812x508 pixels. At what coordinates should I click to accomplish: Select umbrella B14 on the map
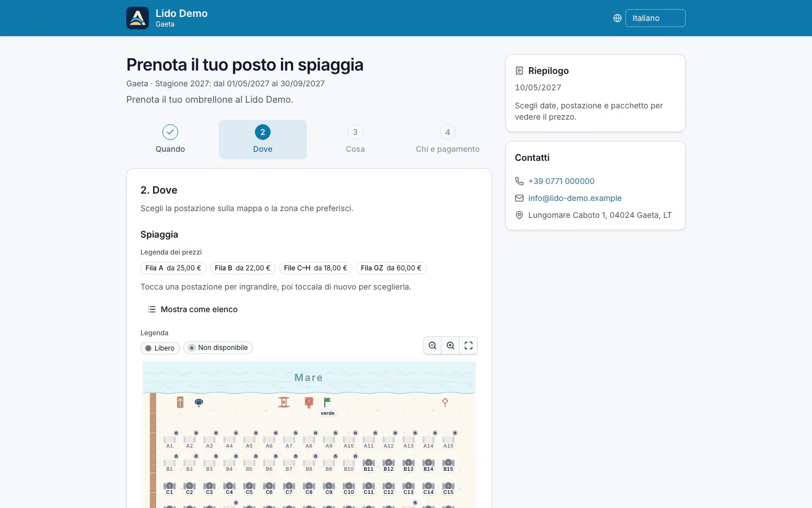429,465
